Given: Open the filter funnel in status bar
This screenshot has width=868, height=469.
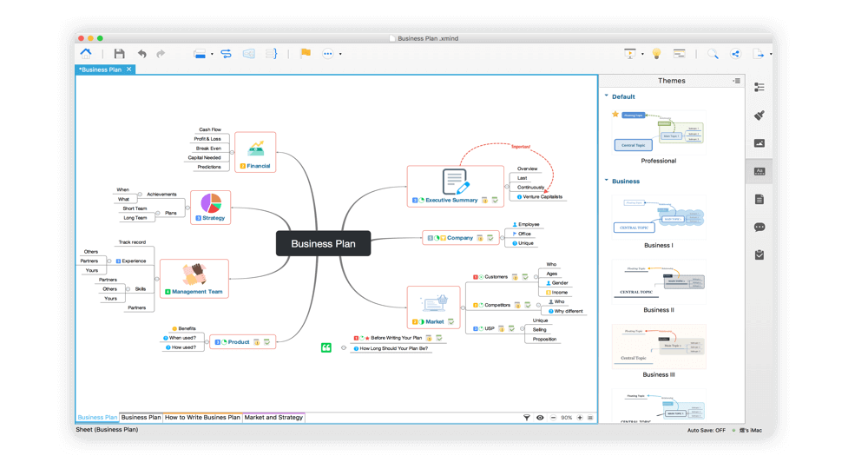Looking at the screenshot, I should (x=527, y=418).
